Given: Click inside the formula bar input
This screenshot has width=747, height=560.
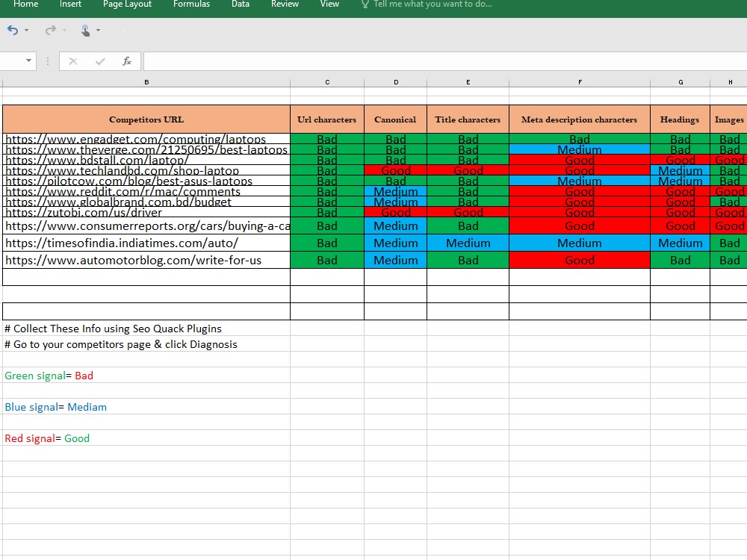Looking at the screenshot, I should [445, 61].
